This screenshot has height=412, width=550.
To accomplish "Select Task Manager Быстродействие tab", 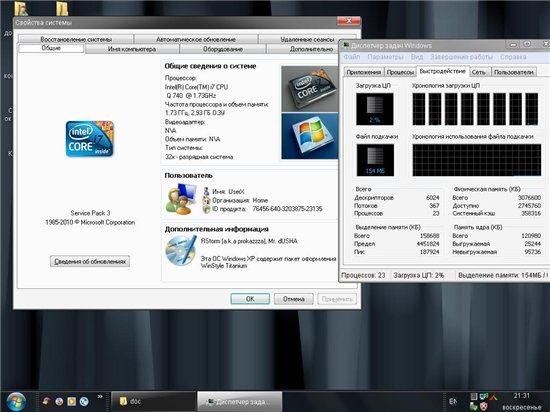I will point(443,71).
